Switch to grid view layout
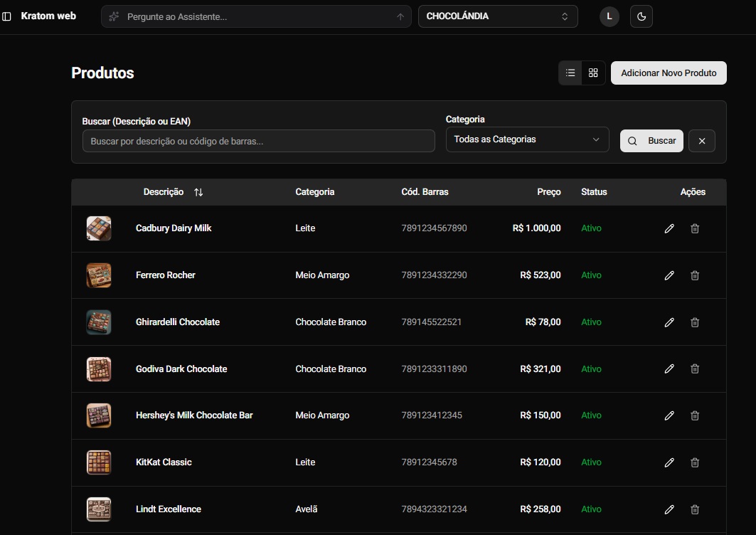The height and width of the screenshot is (535, 756). [x=593, y=73]
